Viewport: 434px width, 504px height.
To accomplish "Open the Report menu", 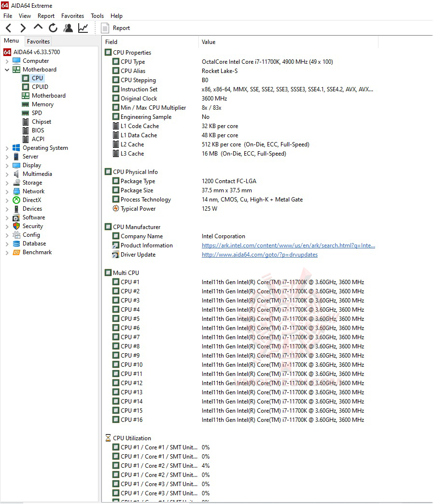I will pyautogui.click(x=46, y=16).
